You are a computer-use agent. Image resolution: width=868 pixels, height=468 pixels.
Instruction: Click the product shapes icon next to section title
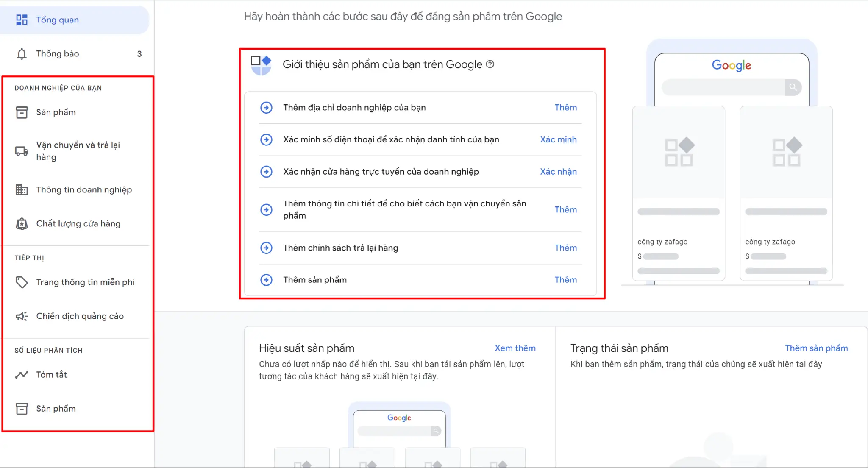[x=261, y=65]
